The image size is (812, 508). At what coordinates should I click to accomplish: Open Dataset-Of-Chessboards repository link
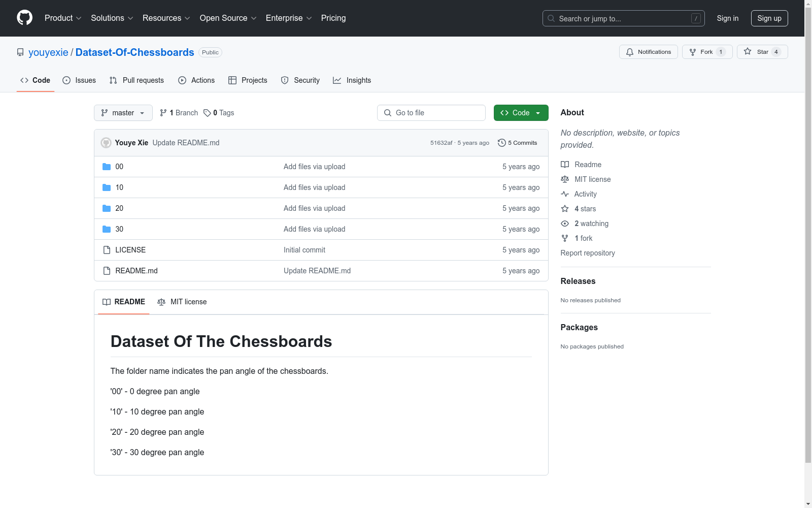(135, 52)
